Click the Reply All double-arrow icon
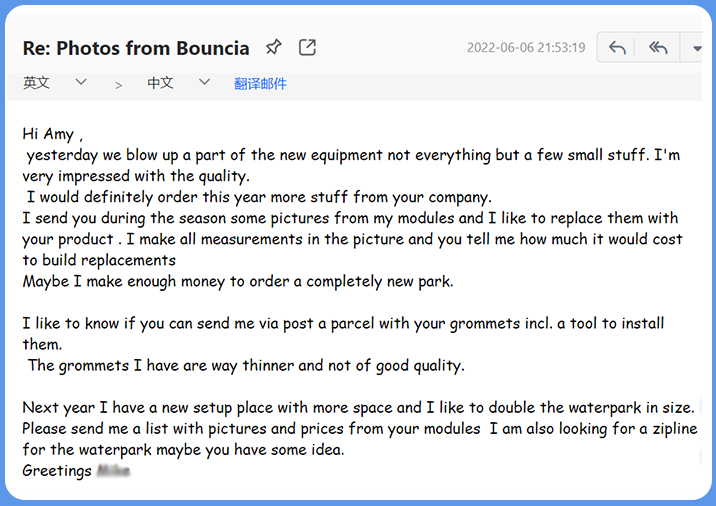The width and height of the screenshot is (716, 506). [x=657, y=48]
